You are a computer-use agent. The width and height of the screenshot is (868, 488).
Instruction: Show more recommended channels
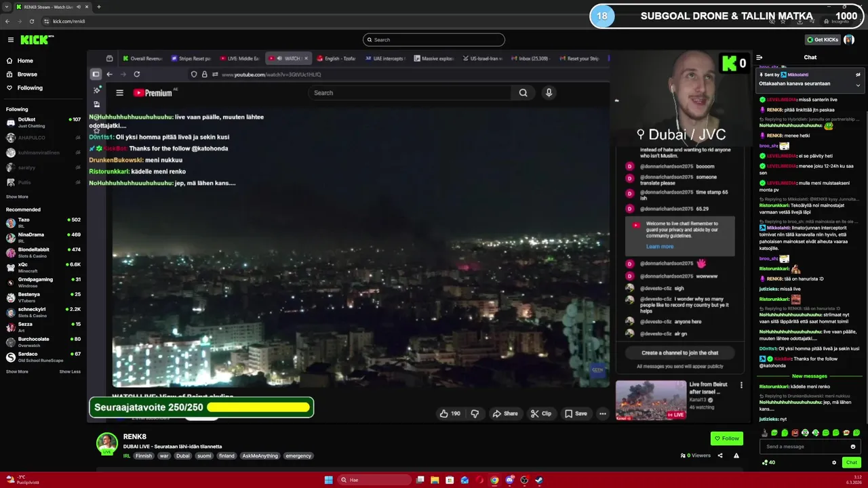pyautogui.click(x=17, y=372)
